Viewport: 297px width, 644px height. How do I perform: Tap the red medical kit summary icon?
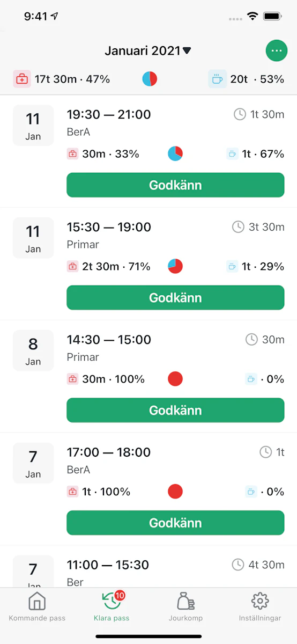click(22, 79)
